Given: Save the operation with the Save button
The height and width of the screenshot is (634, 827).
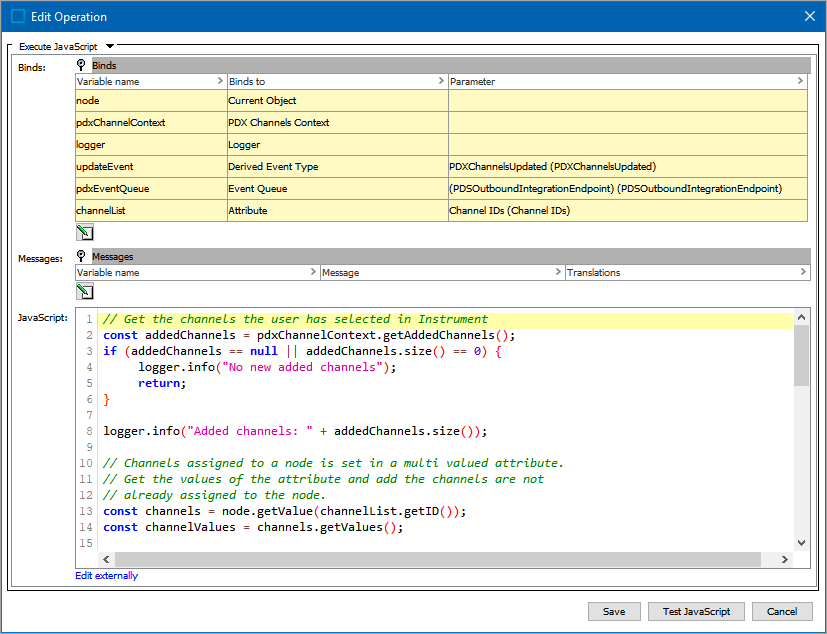Looking at the screenshot, I should pos(614,611).
